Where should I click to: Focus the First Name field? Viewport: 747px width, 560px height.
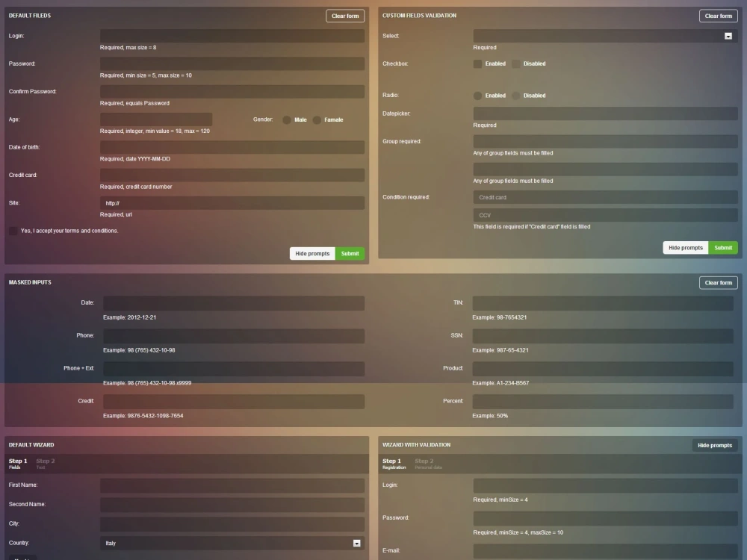point(232,486)
